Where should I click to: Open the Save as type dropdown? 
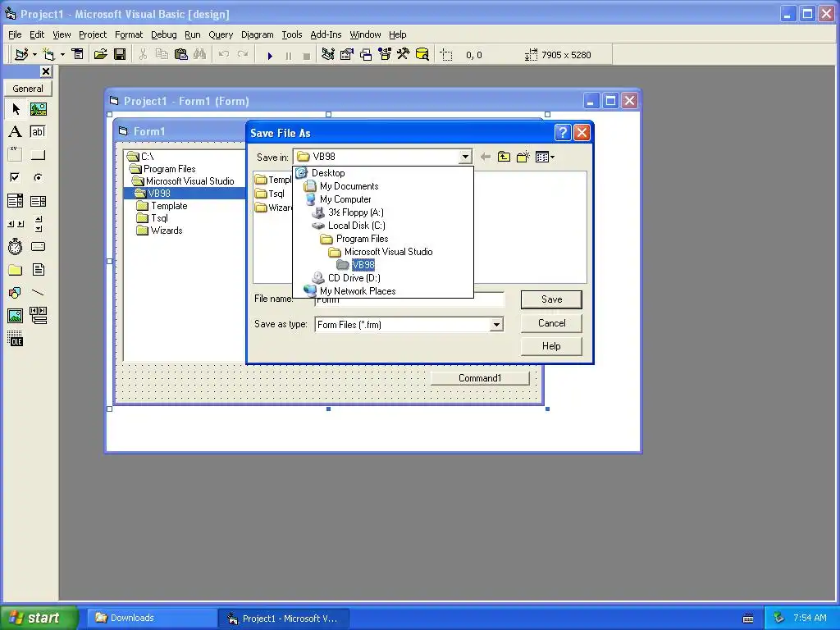496,325
